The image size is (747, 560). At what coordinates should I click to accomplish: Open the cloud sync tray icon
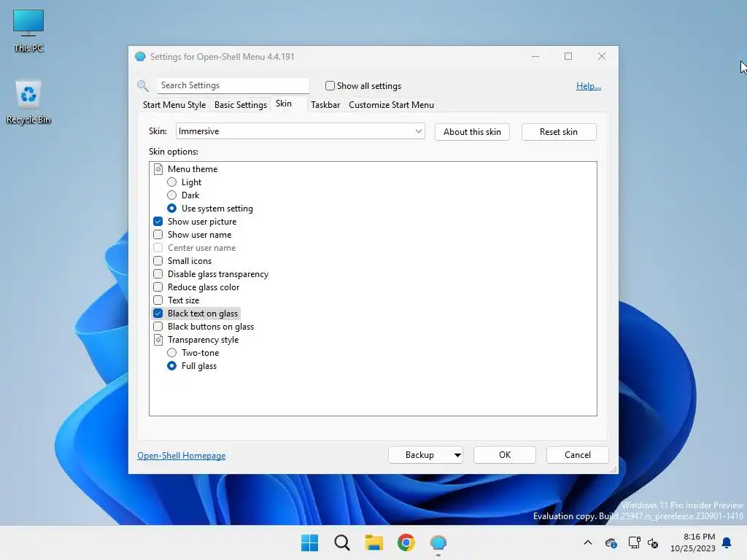[x=611, y=542]
